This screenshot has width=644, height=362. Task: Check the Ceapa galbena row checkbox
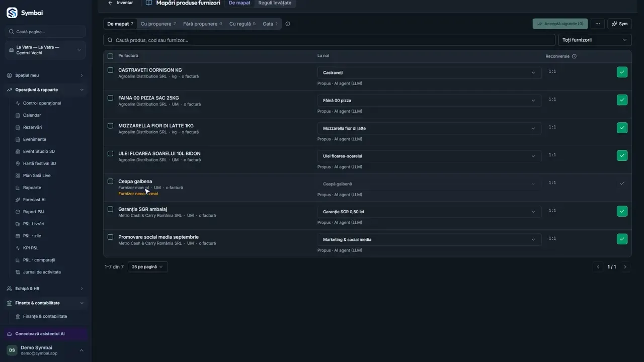click(x=110, y=181)
